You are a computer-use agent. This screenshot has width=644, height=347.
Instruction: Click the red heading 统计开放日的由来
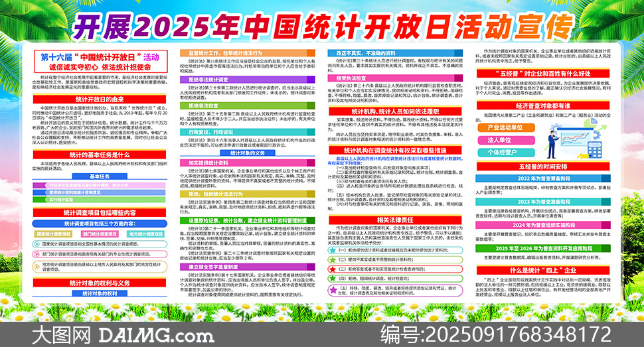coord(100,99)
